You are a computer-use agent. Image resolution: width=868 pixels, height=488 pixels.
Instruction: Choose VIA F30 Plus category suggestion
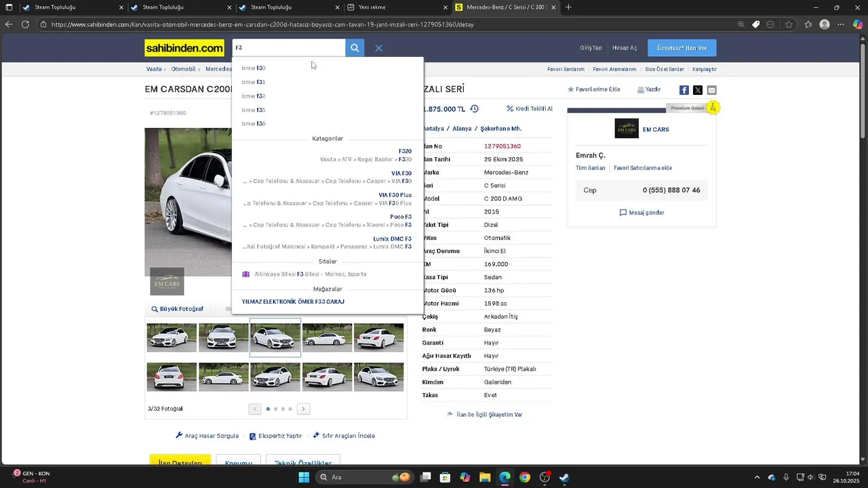coord(328,199)
